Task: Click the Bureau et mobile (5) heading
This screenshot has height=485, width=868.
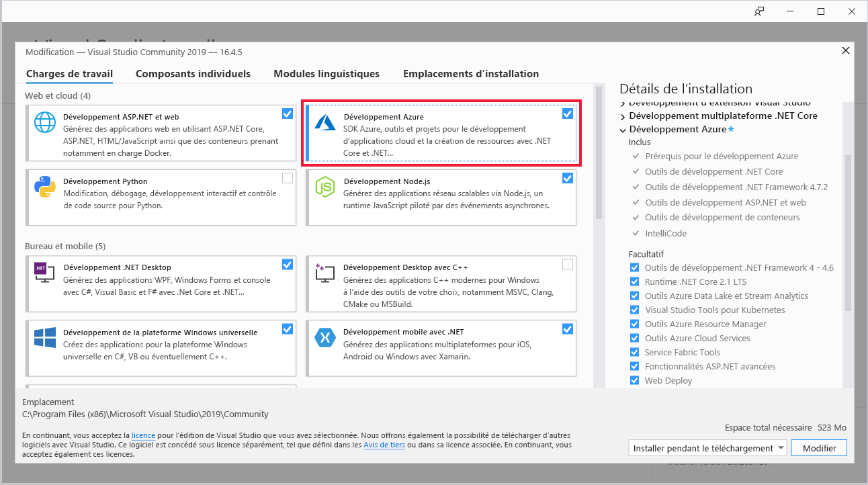Action: pyautogui.click(x=65, y=247)
